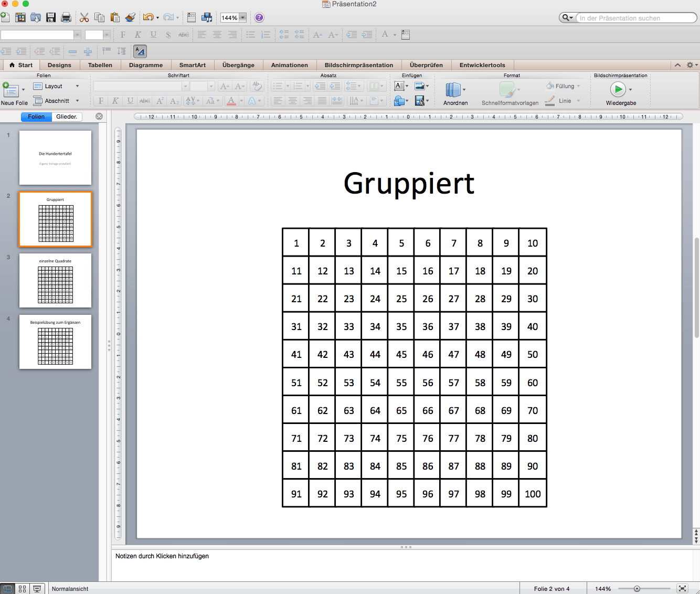This screenshot has width=700, height=594.
Task: Open the template gallery icon
Action: pos(20,17)
